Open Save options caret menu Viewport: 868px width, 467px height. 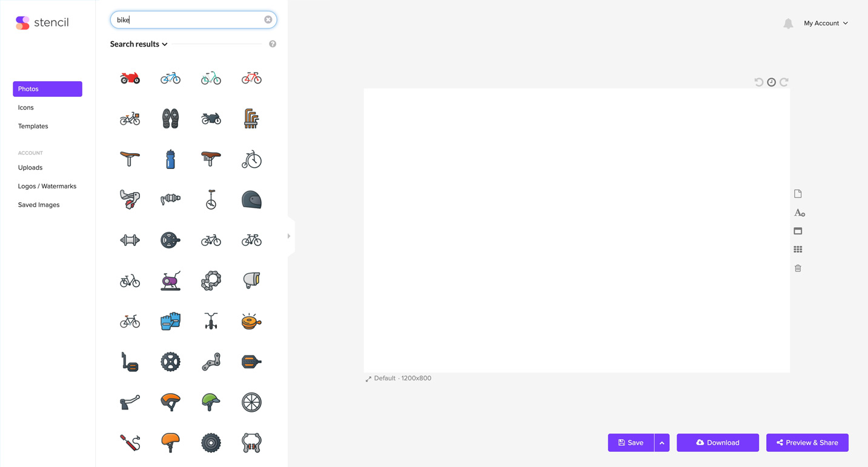[661, 443]
